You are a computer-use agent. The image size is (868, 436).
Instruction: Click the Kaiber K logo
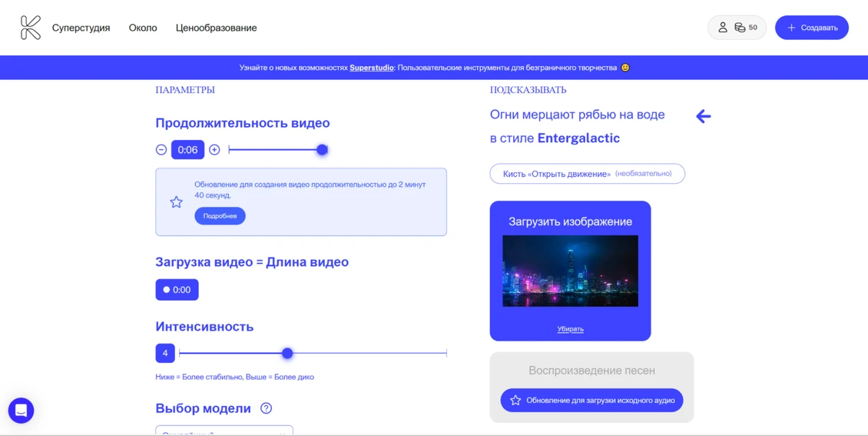tap(31, 28)
